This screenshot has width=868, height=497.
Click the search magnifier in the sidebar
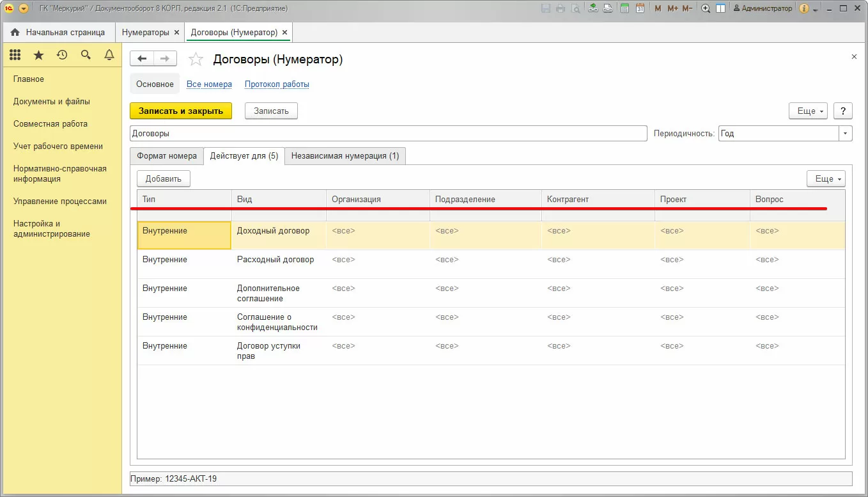point(86,56)
